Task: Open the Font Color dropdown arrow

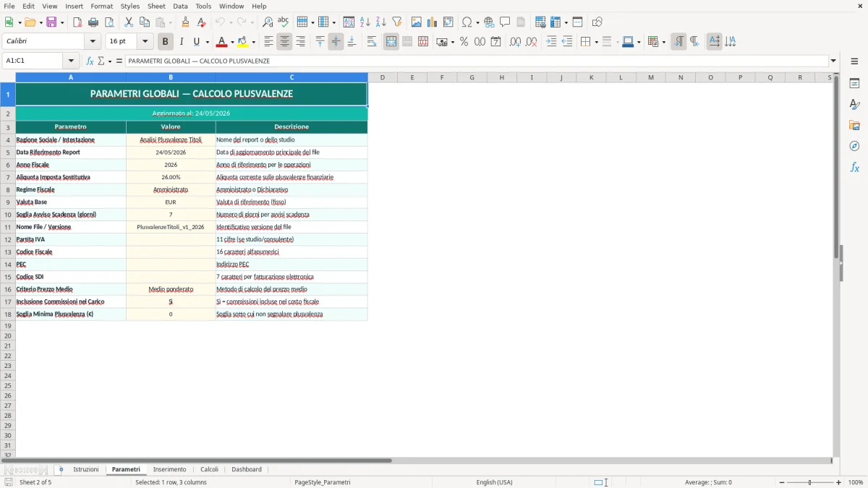Action: [232, 42]
